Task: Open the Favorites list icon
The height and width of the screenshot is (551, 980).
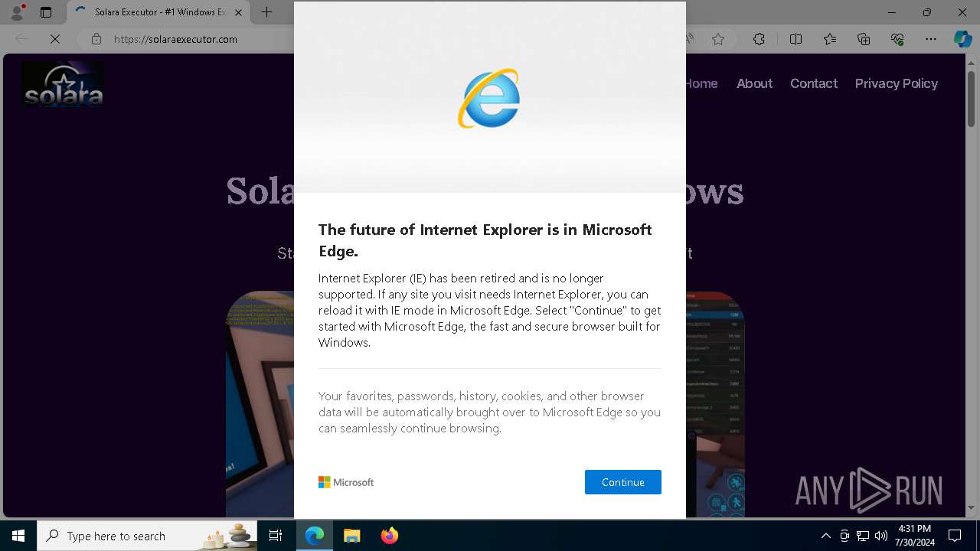Action: [830, 39]
